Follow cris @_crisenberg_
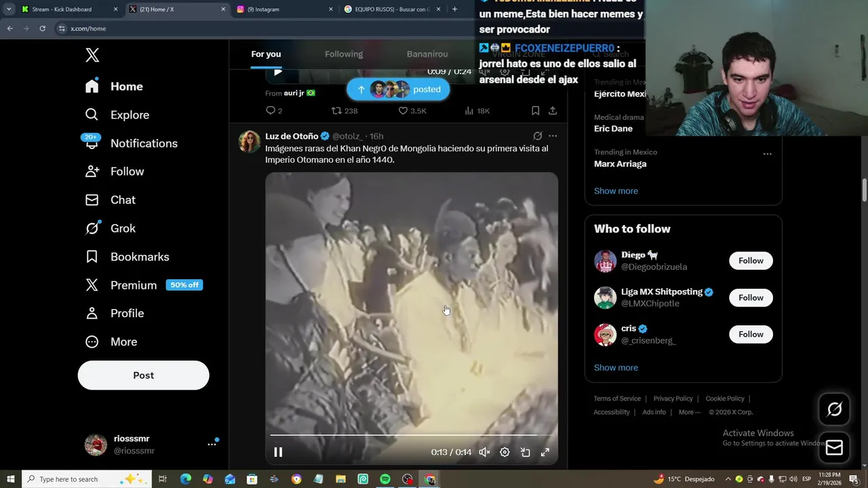Image resolution: width=868 pixels, height=488 pixels. (751, 334)
